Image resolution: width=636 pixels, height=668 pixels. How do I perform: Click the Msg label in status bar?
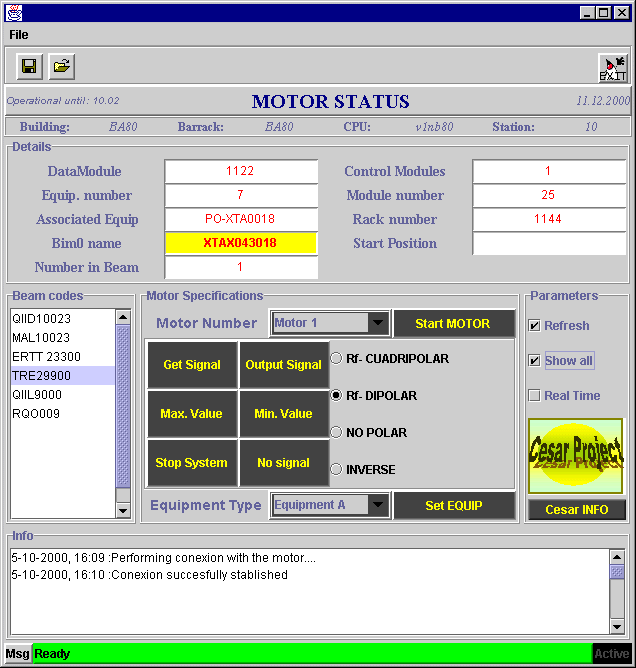[17, 654]
